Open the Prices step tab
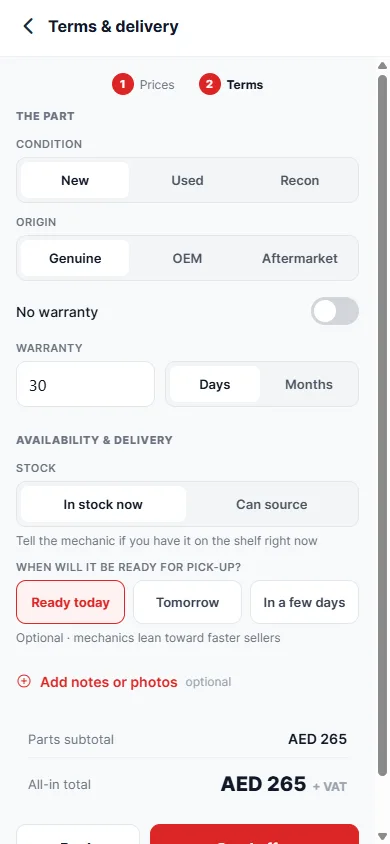 click(143, 85)
